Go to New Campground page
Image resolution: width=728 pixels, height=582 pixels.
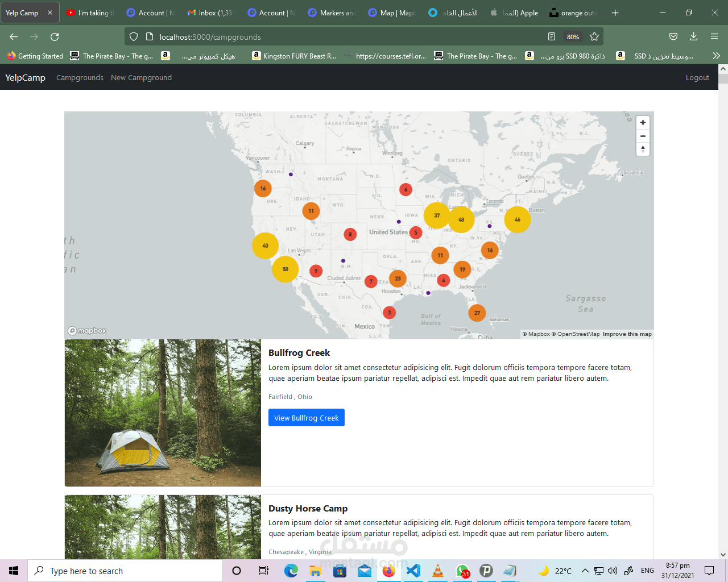141,78
